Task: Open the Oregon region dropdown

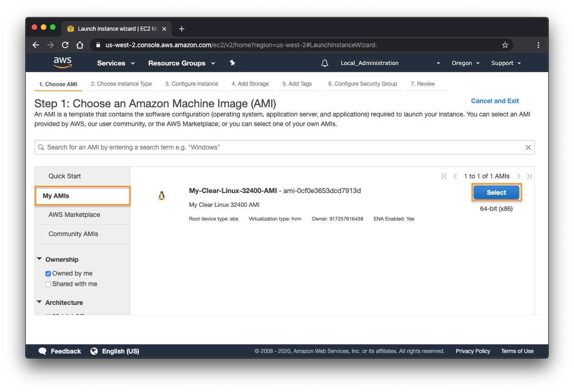Action: coord(466,63)
